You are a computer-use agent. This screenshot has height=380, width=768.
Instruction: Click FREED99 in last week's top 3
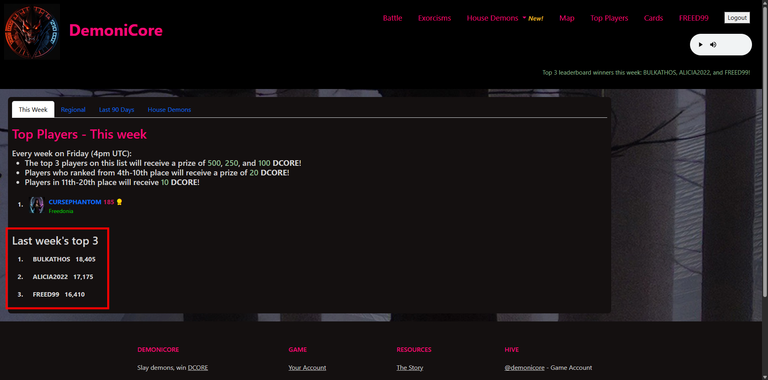click(x=46, y=294)
